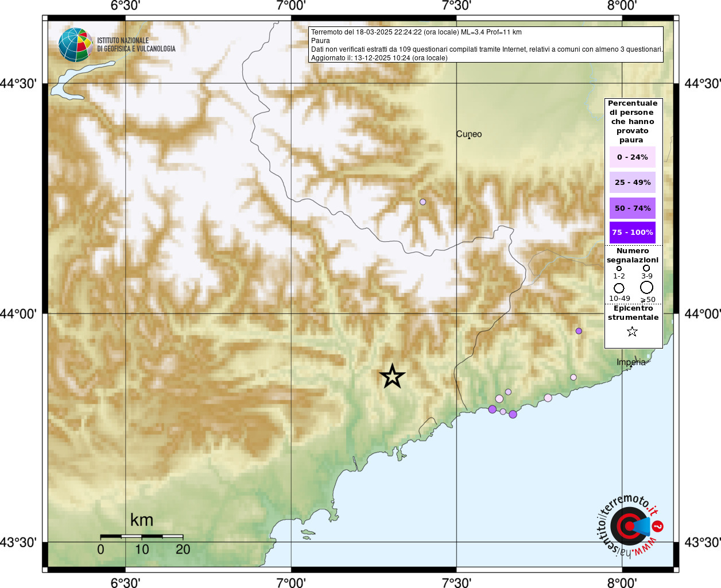Click the 44°00' label on the right axis
This screenshot has width=721, height=588.
(703, 314)
